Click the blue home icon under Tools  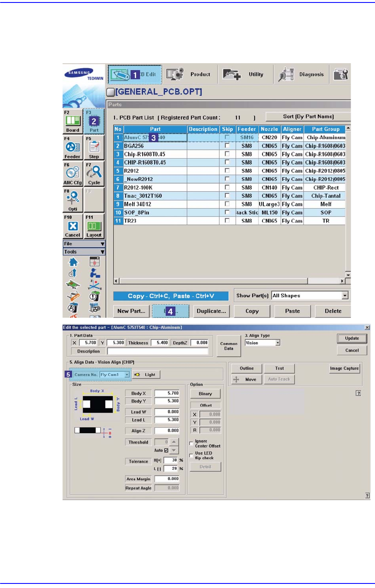click(x=73, y=262)
